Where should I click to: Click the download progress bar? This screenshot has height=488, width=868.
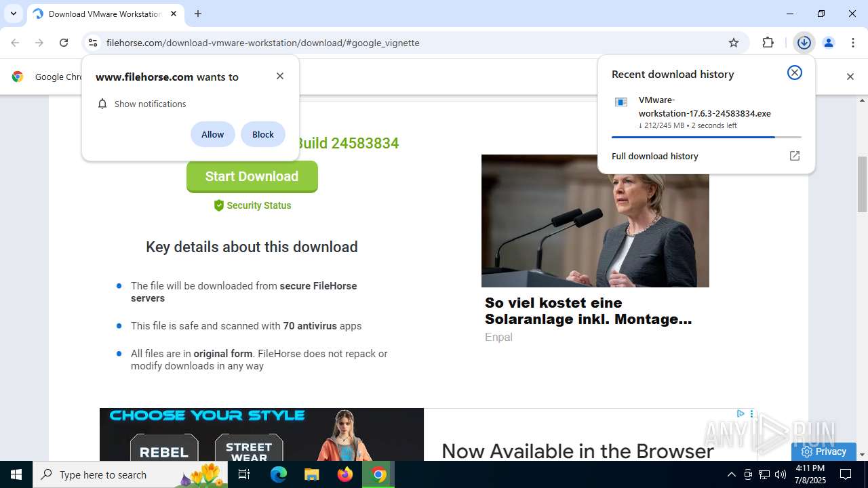[x=706, y=137]
